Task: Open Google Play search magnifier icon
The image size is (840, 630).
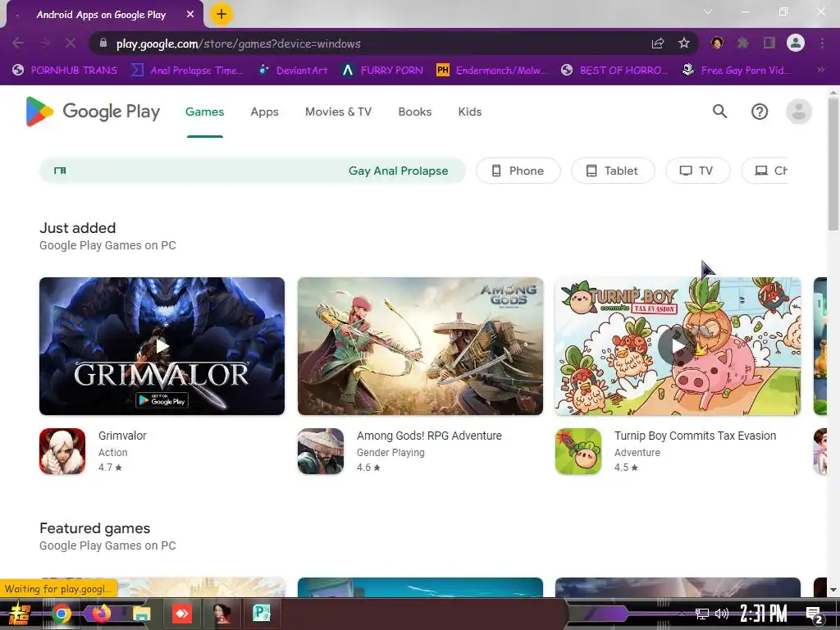Action: click(x=719, y=112)
